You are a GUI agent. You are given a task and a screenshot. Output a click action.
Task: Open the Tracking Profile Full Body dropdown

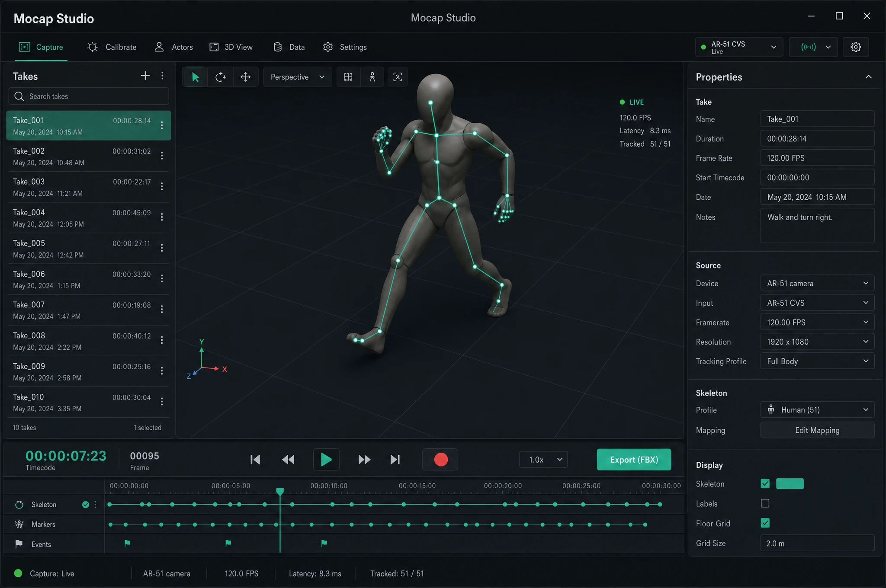click(817, 361)
